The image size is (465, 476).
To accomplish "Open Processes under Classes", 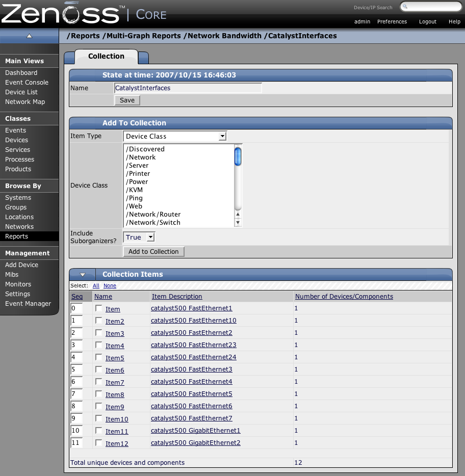I will coord(19,160).
